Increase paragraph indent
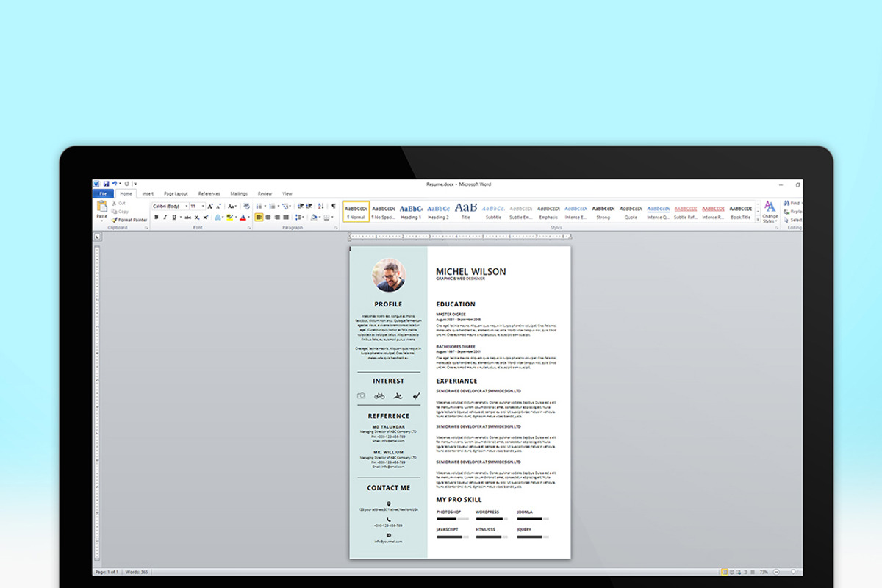Screen dimensions: 882x588 click(x=309, y=207)
